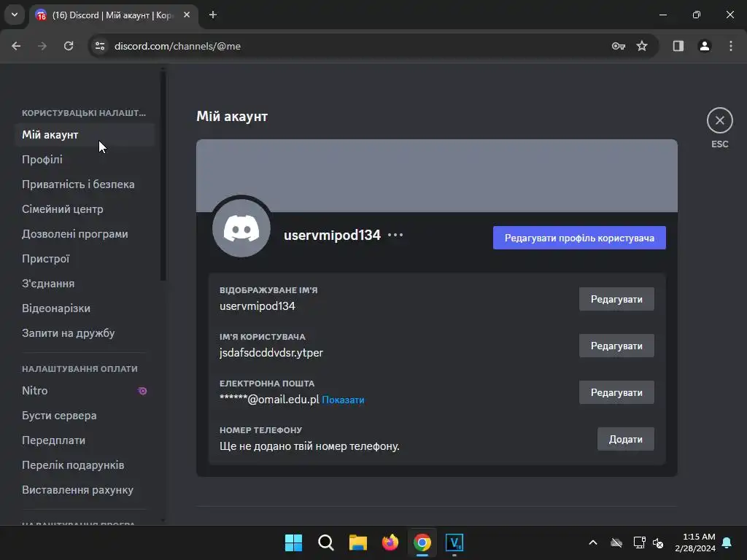Open the Відеонарізки section
Image resolution: width=747 pixels, height=560 pixels.
[85, 308]
